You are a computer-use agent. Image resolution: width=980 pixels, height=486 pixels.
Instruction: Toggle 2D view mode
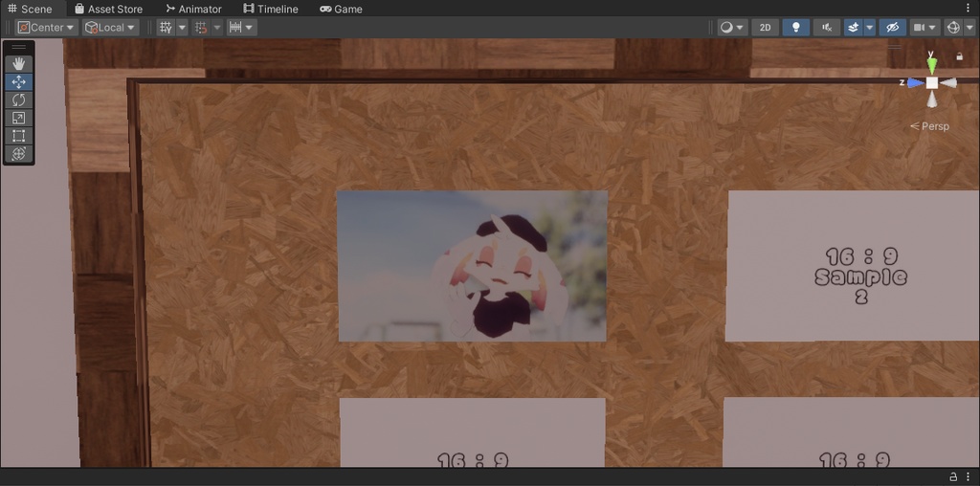765,28
